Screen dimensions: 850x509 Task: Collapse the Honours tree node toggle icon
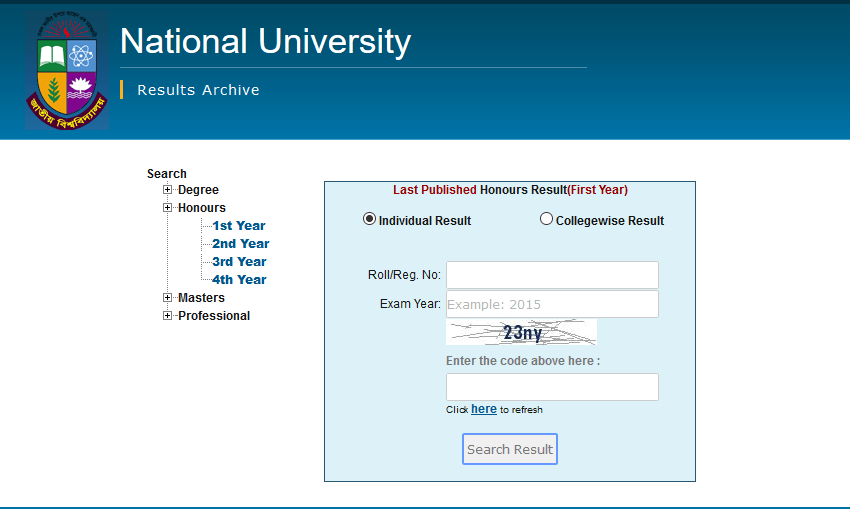[168, 208]
